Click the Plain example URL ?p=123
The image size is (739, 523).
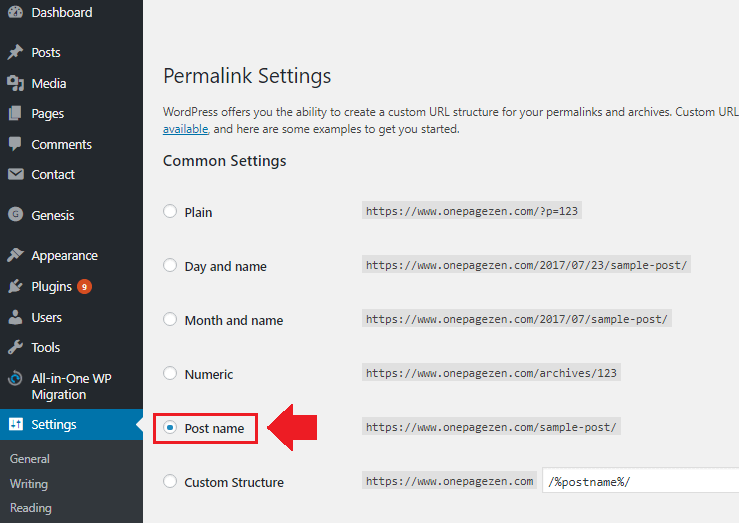coord(472,211)
